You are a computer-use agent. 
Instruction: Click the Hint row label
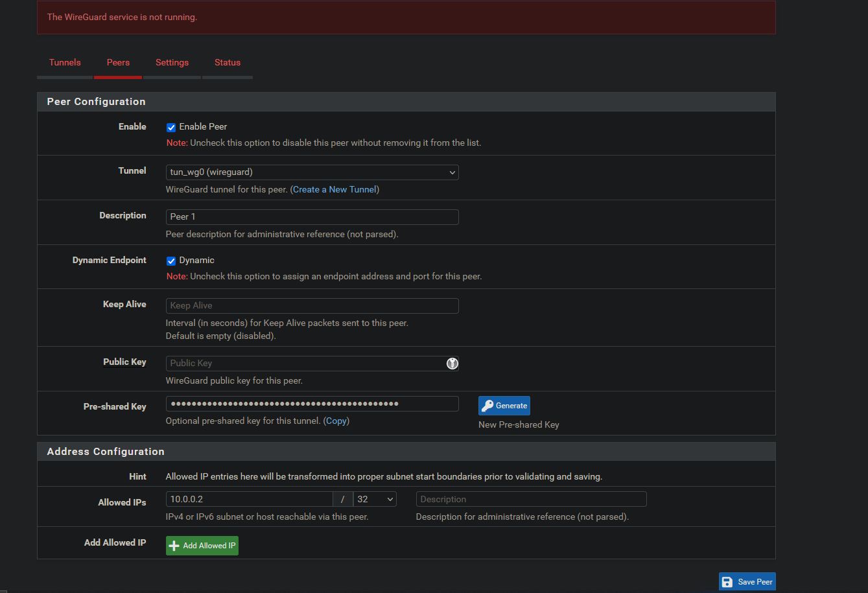[137, 477]
